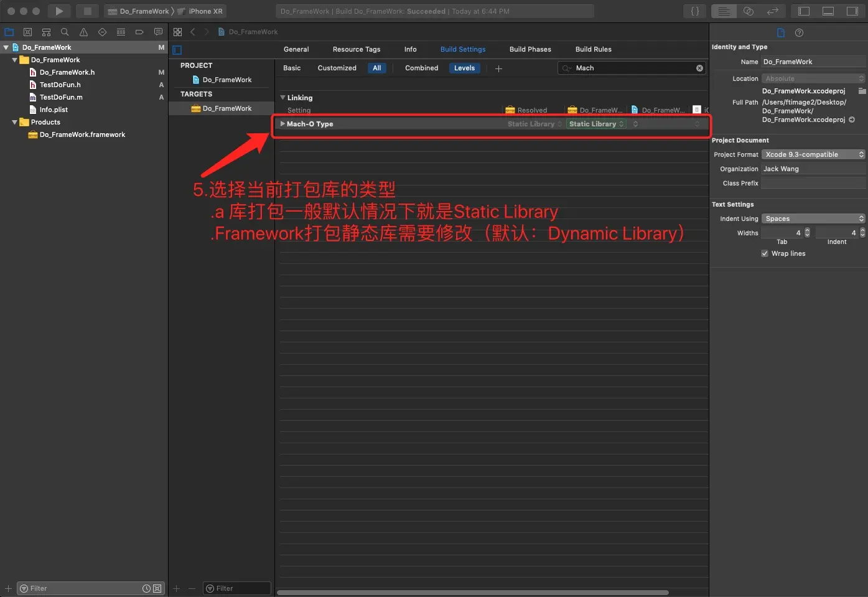Viewport: 868px width, 597px height.
Task: Open the Resource Tags tab
Action: point(357,49)
